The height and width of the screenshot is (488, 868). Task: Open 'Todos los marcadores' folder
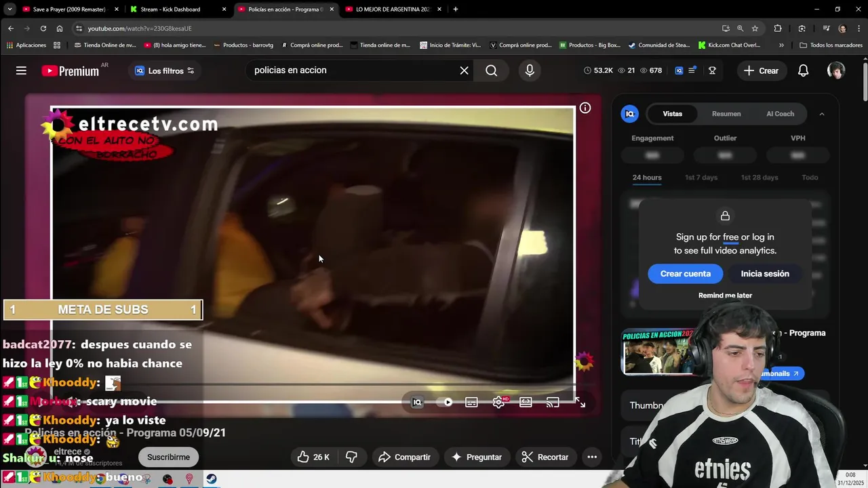tap(831, 45)
